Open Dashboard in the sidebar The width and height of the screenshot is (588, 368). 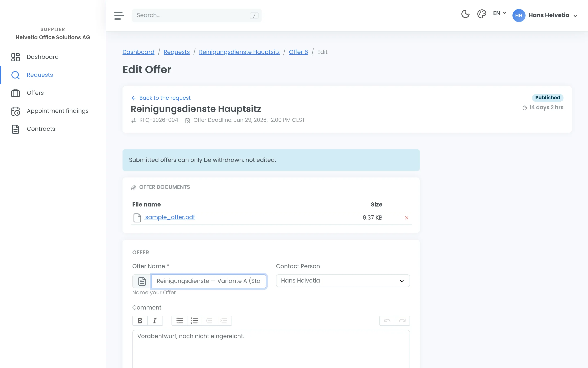point(53,57)
